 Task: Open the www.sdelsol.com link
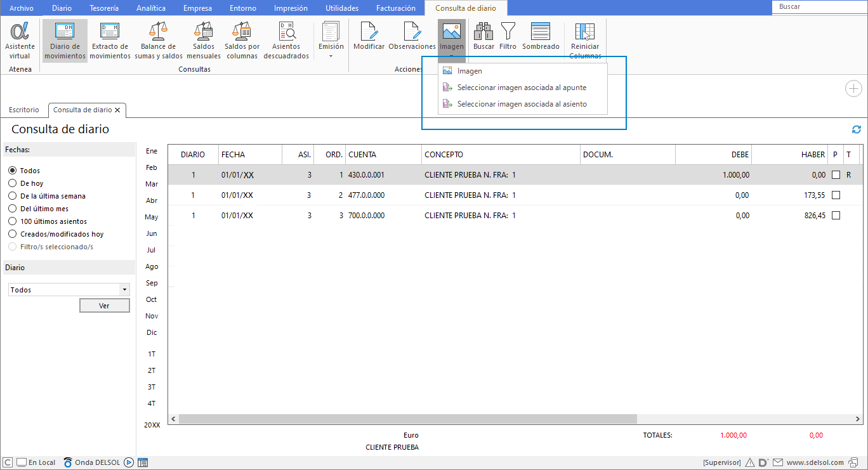815,462
